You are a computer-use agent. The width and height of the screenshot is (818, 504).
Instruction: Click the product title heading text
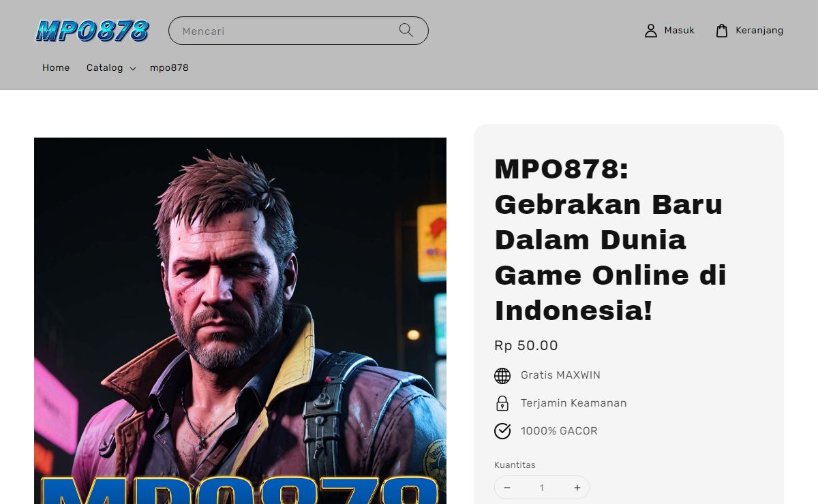click(610, 239)
